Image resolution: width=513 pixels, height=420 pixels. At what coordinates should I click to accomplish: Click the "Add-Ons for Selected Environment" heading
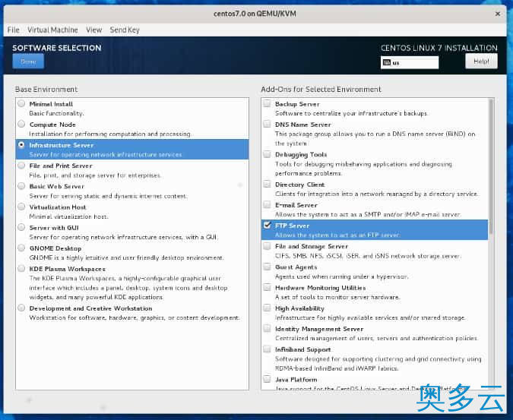point(321,89)
